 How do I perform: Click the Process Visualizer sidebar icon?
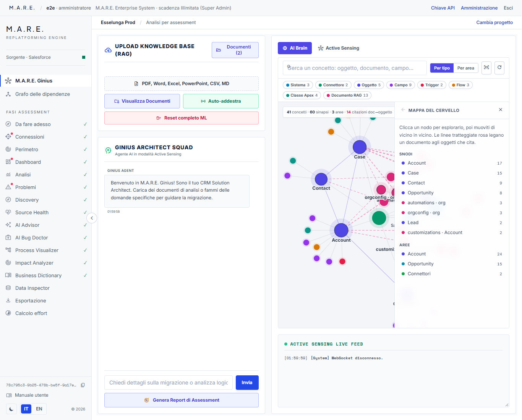(8, 250)
